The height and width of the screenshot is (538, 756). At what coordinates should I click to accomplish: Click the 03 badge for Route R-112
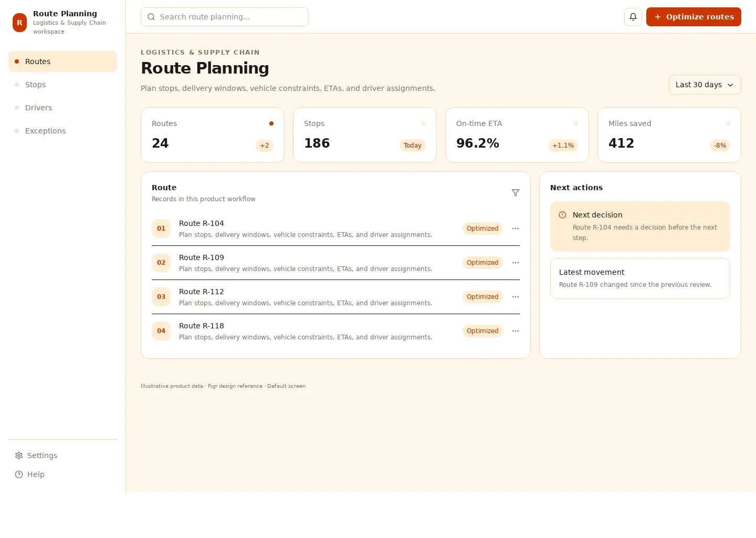point(161,297)
